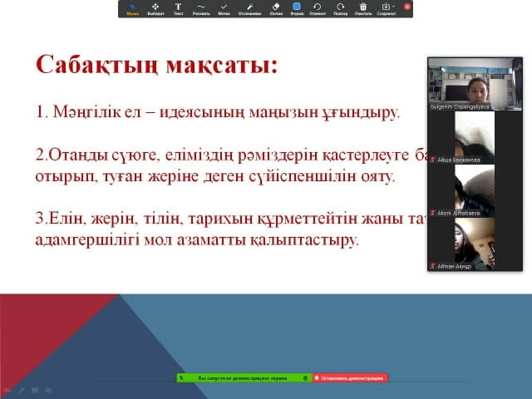Open the shield security icon on green bar
Image resolution: width=532 pixels, height=399 pixels.
[305, 378]
